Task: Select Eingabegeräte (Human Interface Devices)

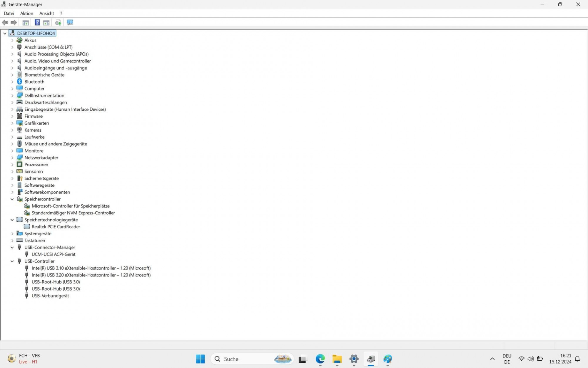Action: (65, 109)
